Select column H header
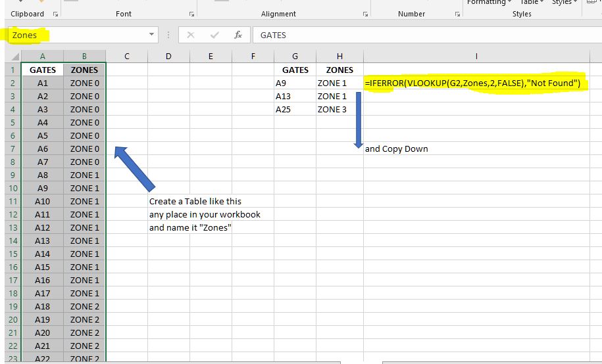Screen dimensions: 602x364 pyautogui.click(x=339, y=57)
